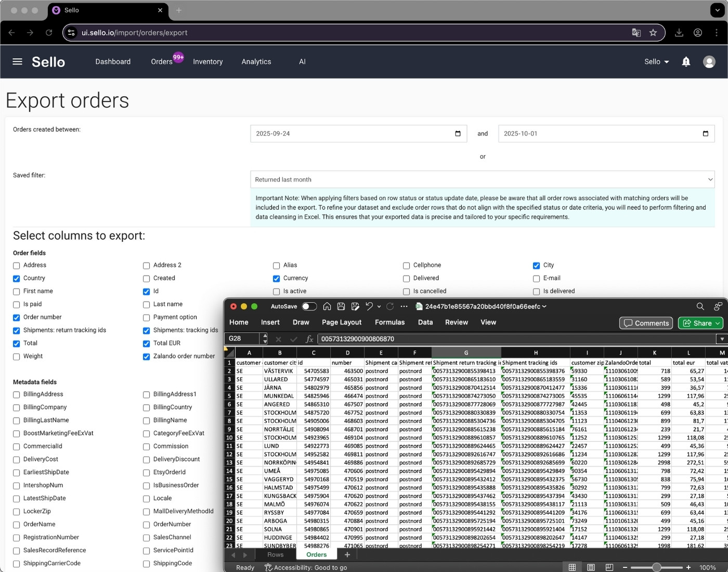Enable the Weight column checkbox
The width and height of the screenshot is (728, 572).
16,356
